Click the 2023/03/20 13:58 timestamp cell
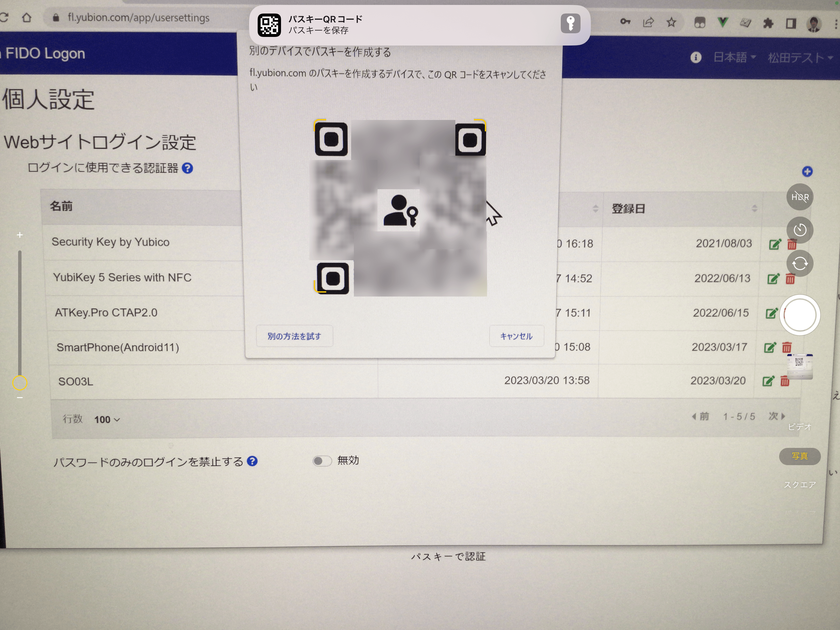The width and height of the screenshot is (840, 630). point(547,380)
